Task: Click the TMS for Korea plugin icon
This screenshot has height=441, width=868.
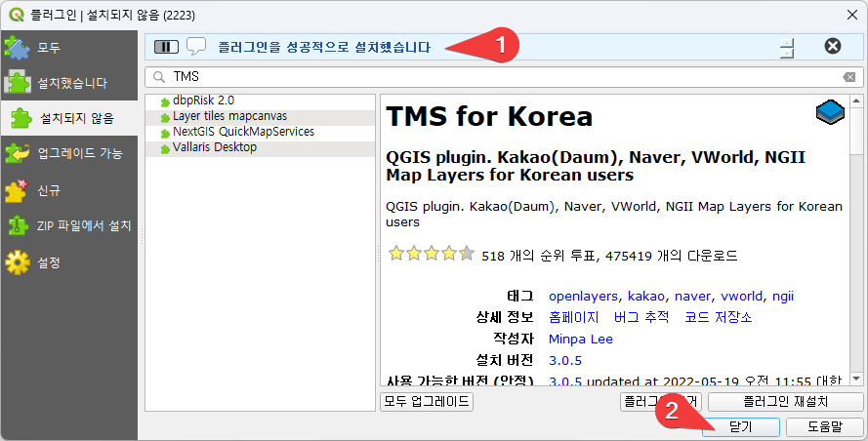Action: click(x=829, y=114)
